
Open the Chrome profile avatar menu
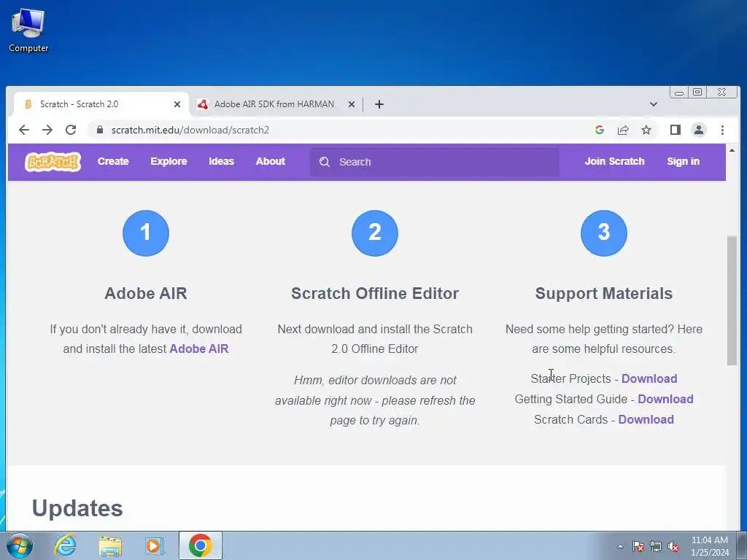tap(698, 130)
